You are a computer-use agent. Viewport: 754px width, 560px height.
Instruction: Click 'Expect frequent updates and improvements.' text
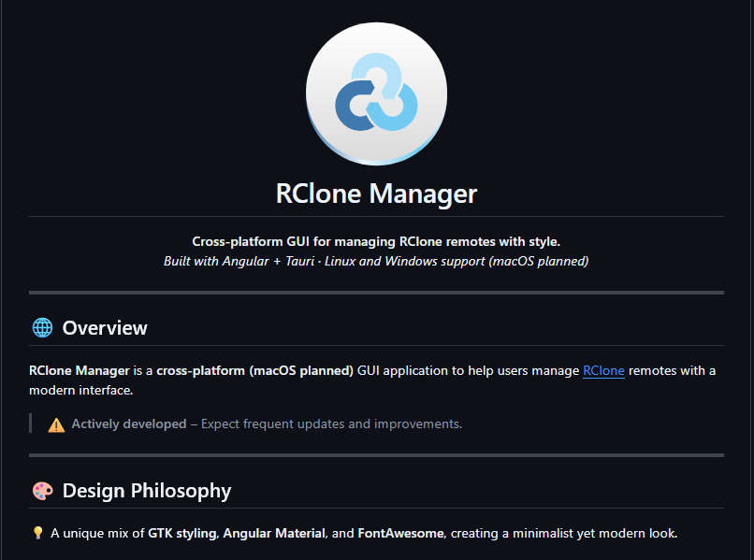pos(331,424)
